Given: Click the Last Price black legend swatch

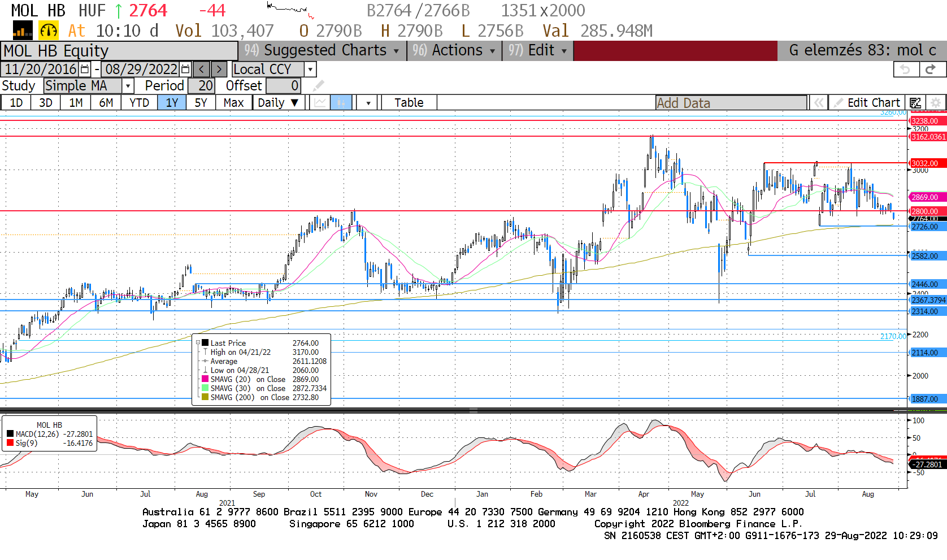Looking at the screenshot, I should click(x=205, y=342).
